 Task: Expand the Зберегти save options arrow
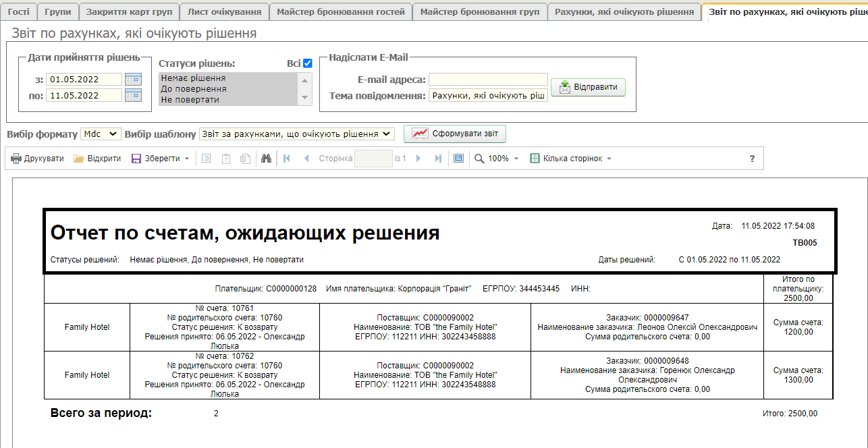click(187, 159)
